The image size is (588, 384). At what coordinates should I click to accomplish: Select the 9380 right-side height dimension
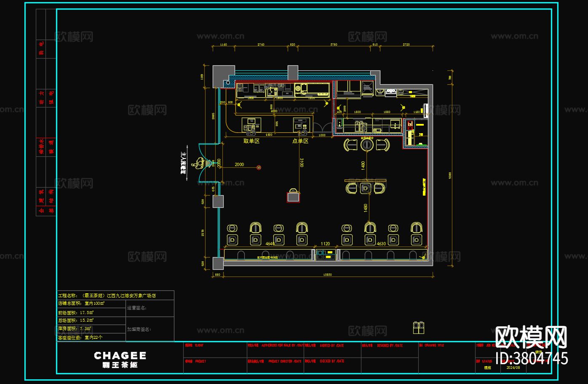pos(450,175)
